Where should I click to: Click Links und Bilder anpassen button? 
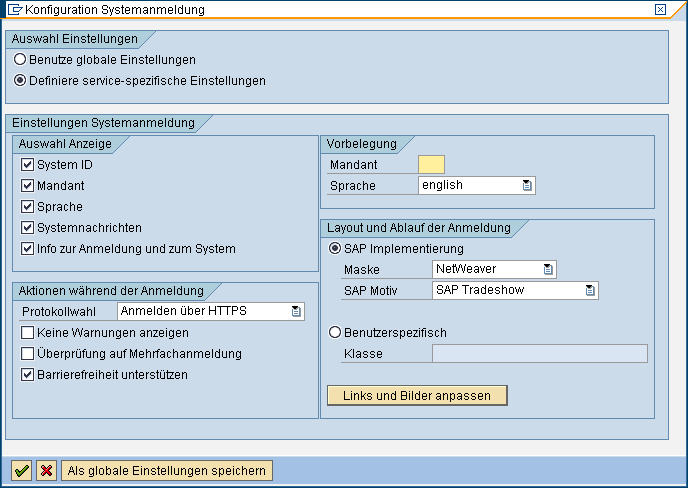pos(417,395)
